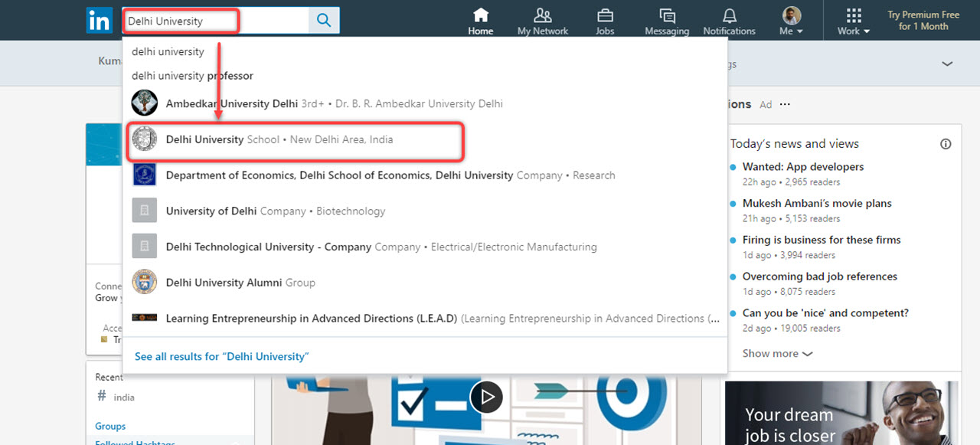The width and height of the screenshot is (980, 445).
Task: Click the University of Delhi placeholder building icon
Action: (x=144, y=210)
